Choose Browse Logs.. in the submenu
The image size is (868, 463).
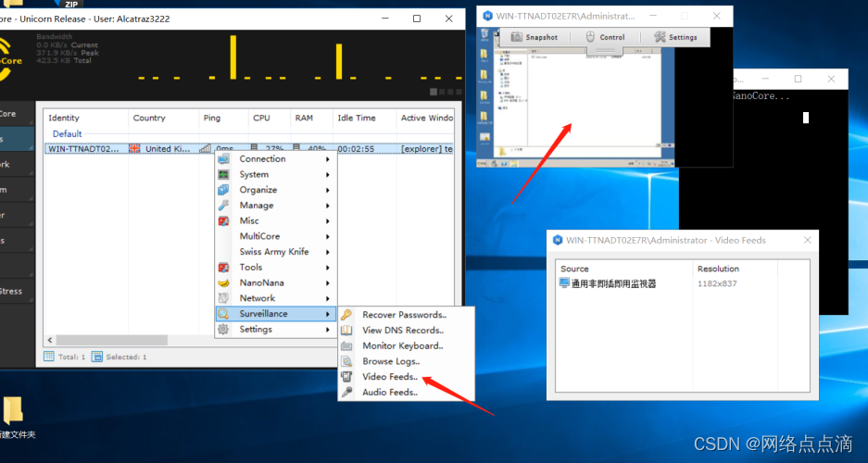pyautogui.click(x=406, y=361)
